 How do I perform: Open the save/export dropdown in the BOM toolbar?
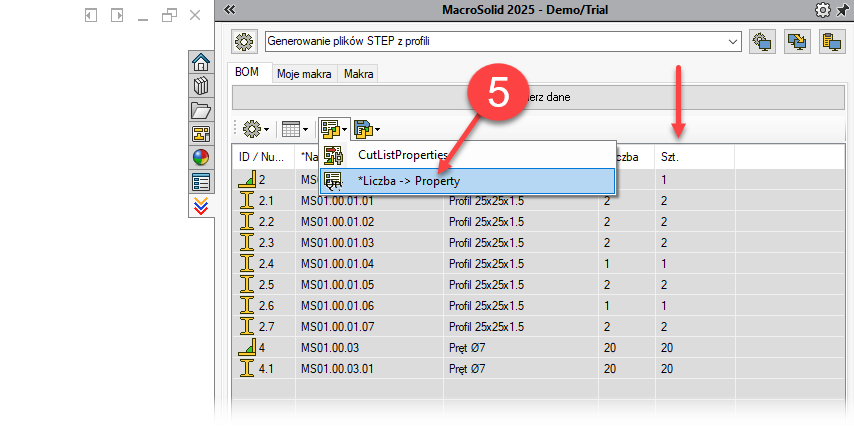(367, 129)
